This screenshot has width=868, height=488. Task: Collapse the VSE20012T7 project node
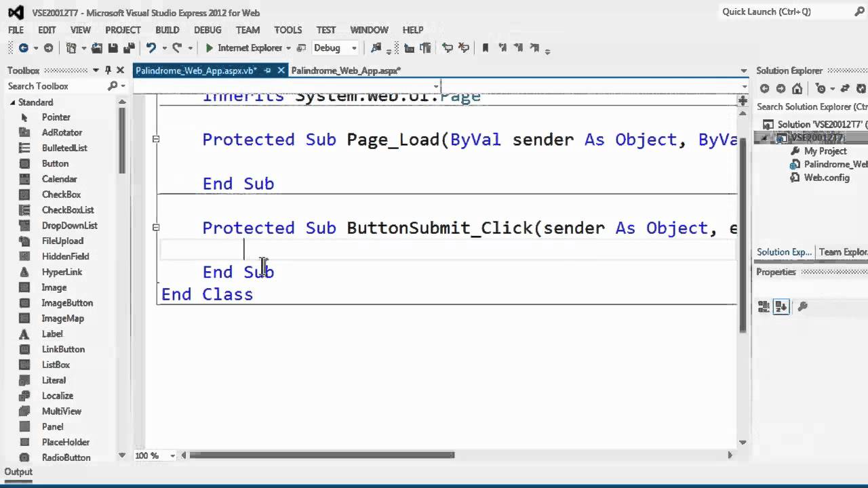coord(764,138)
